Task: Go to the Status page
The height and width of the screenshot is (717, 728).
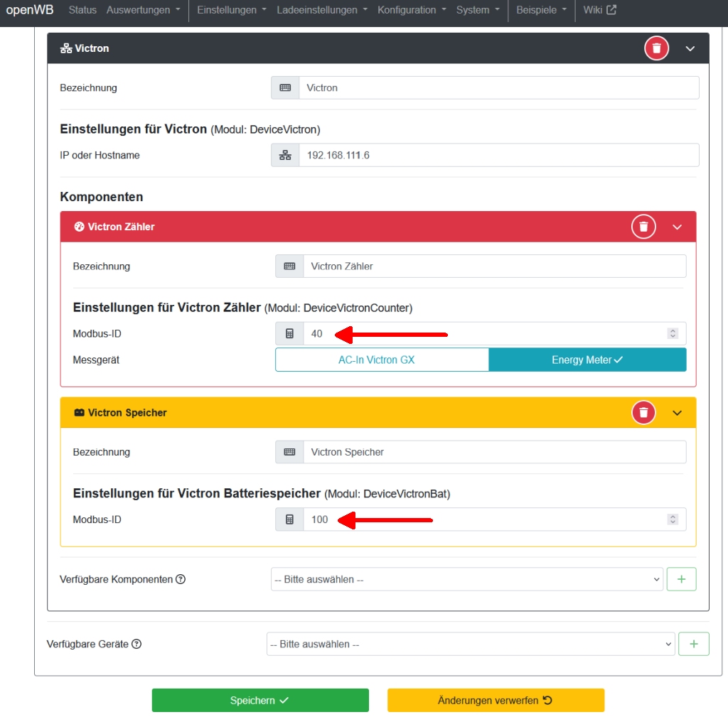Action: 82,10
